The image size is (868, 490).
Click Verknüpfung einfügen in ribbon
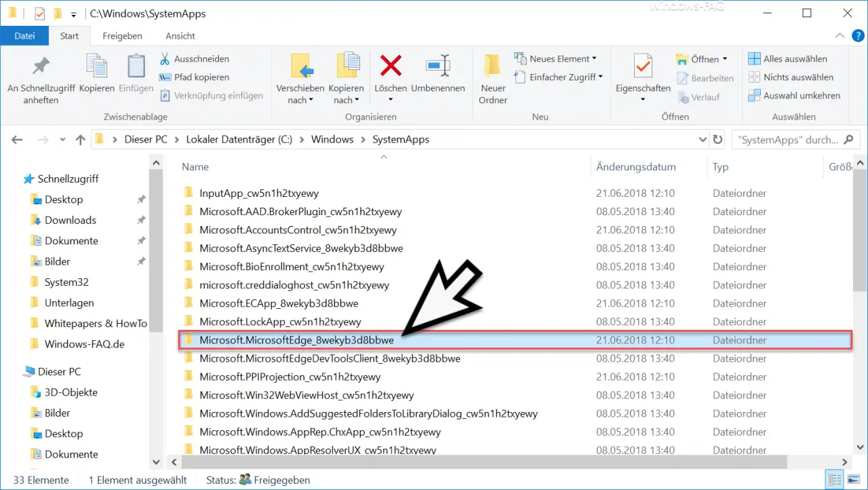tap(211, 96)
